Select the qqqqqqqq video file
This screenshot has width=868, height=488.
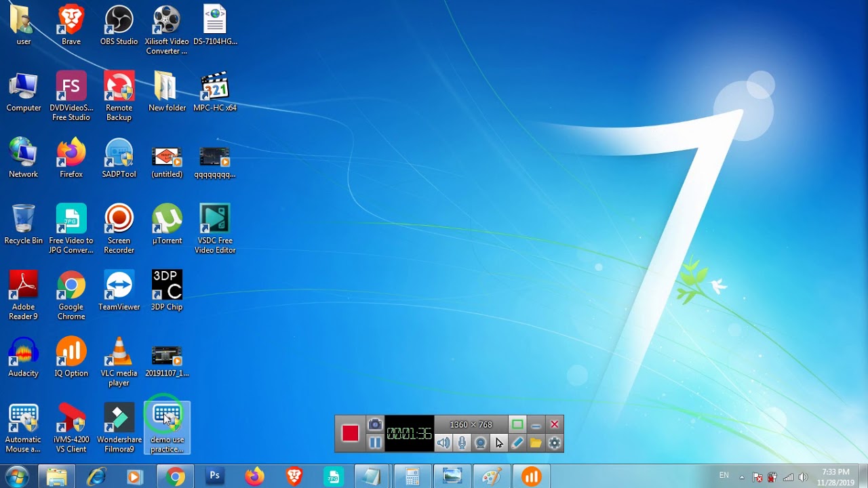click(215, 163)
